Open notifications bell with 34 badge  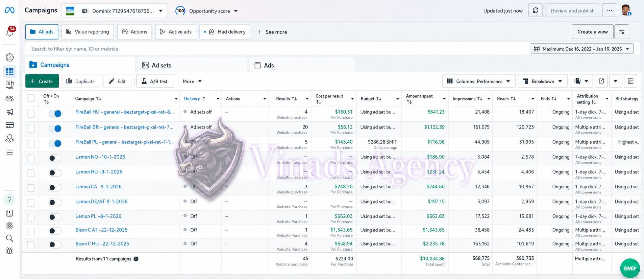click(10, 31)
